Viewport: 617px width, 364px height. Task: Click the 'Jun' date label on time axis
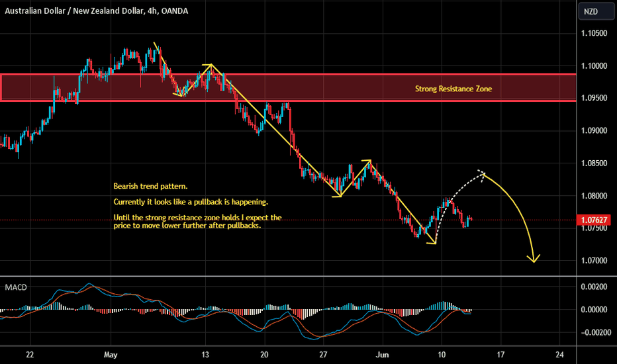click(382, 355)
